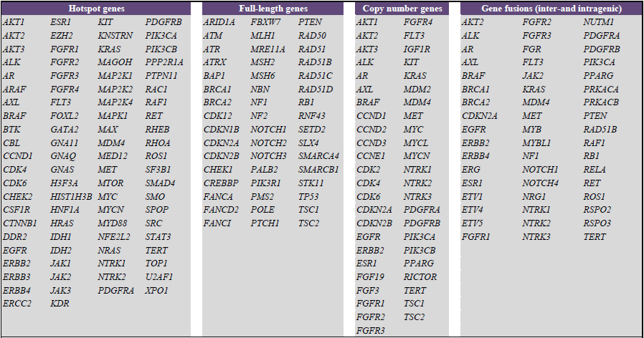Select IGF1R in Copy number genes
Image resolution: width=644 pixels, height=338 pixels.
(x=417, y=49)
